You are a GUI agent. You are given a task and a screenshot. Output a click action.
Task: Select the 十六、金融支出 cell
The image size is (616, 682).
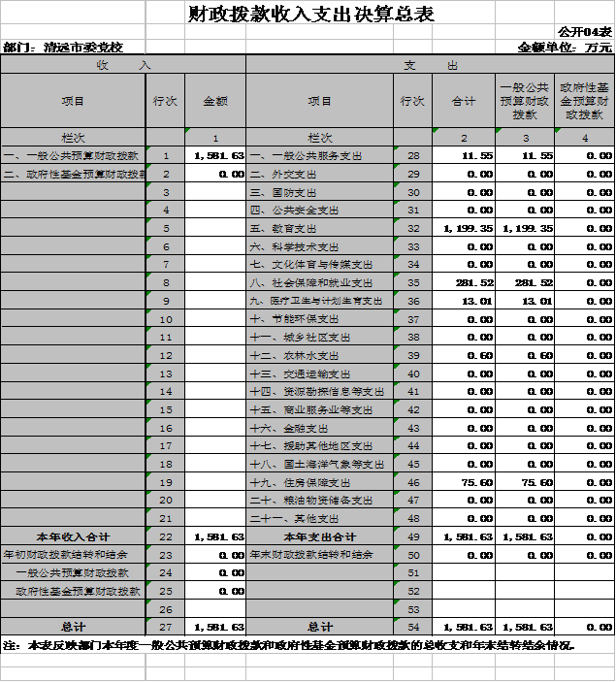click(x=320, y=428)
